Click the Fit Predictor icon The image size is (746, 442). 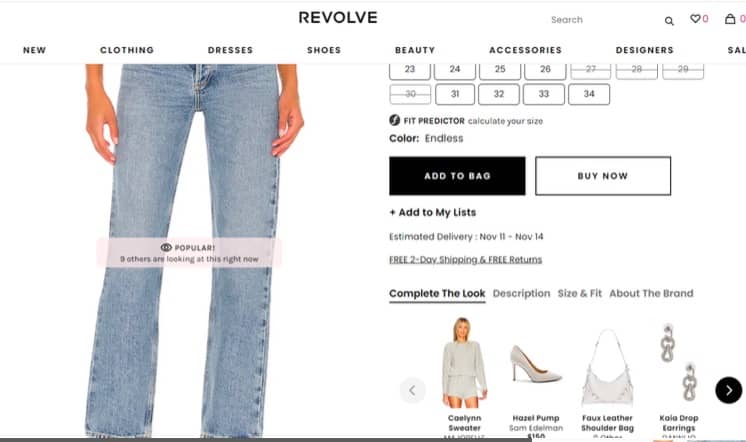[x=394, y=120]
